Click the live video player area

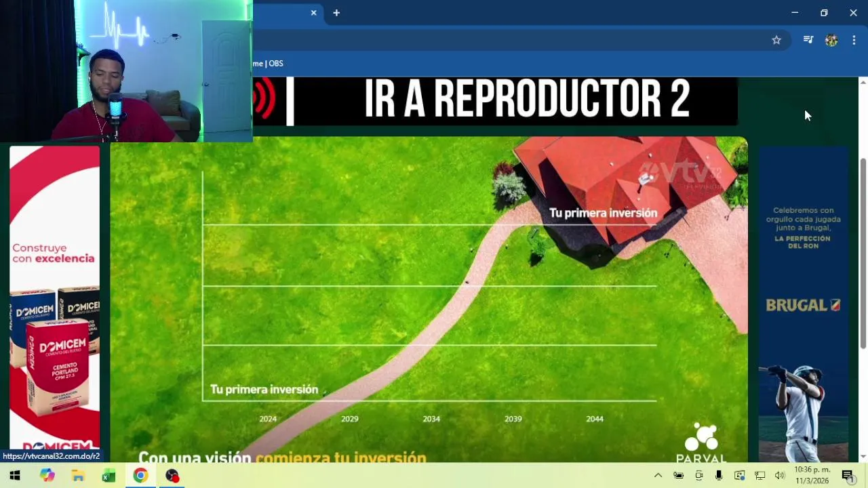(429, 300)
